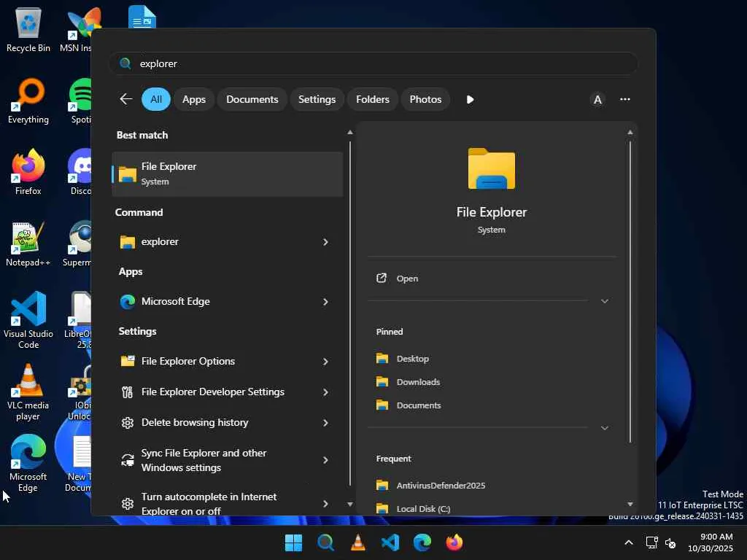Click the network tray icon

(651, 542)
